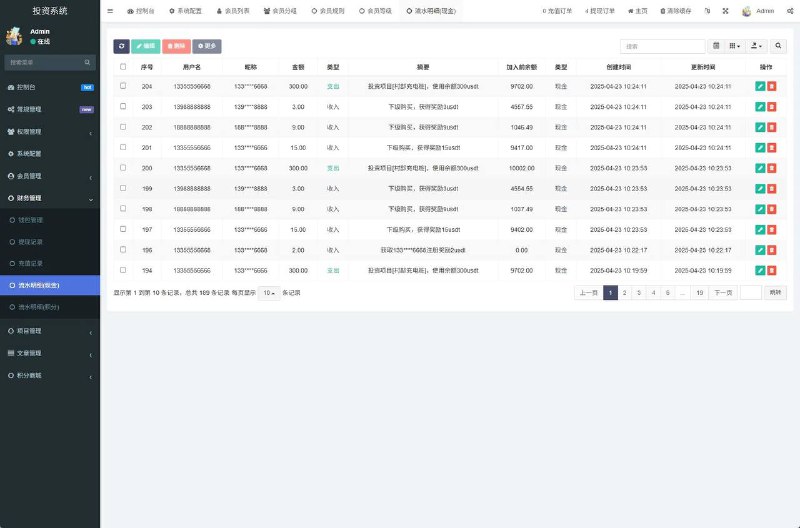Check the checkbox for row 199
The height and width of the screenshot is (528, 800).
[123, 188]
